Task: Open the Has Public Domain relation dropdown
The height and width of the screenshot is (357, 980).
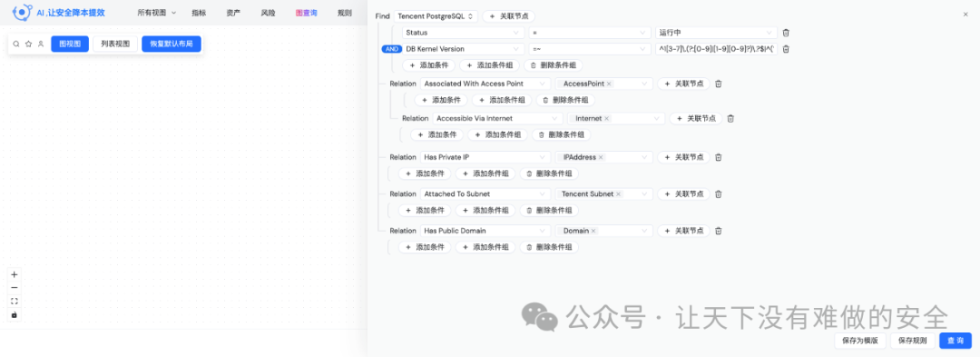Action: tap(485, 231)
